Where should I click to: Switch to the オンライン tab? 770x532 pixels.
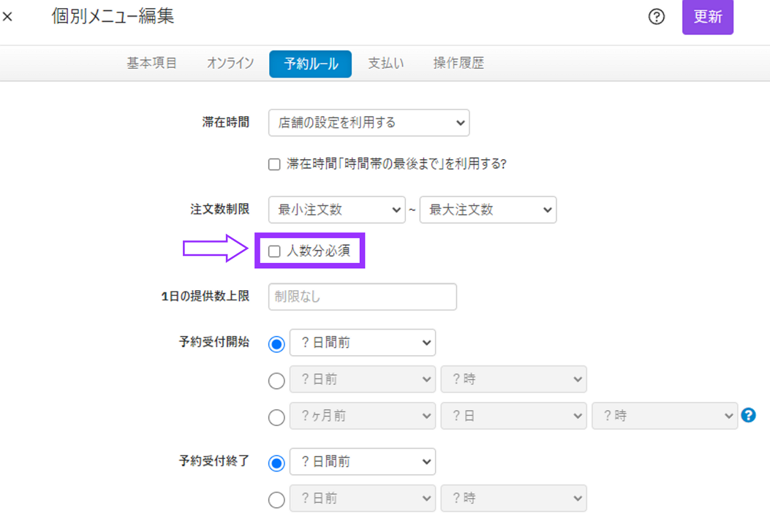(230, 64)
